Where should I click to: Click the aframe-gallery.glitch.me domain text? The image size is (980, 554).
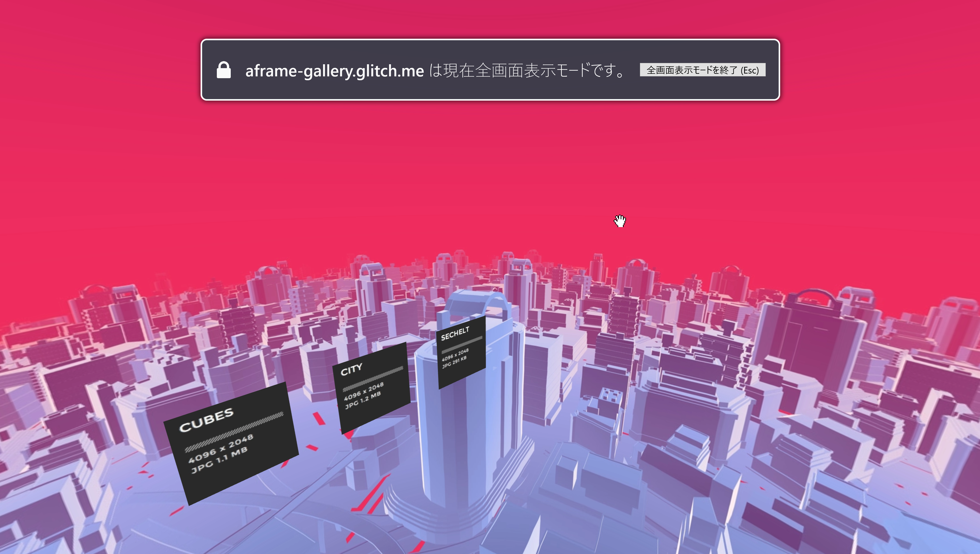tap(334, 71)
